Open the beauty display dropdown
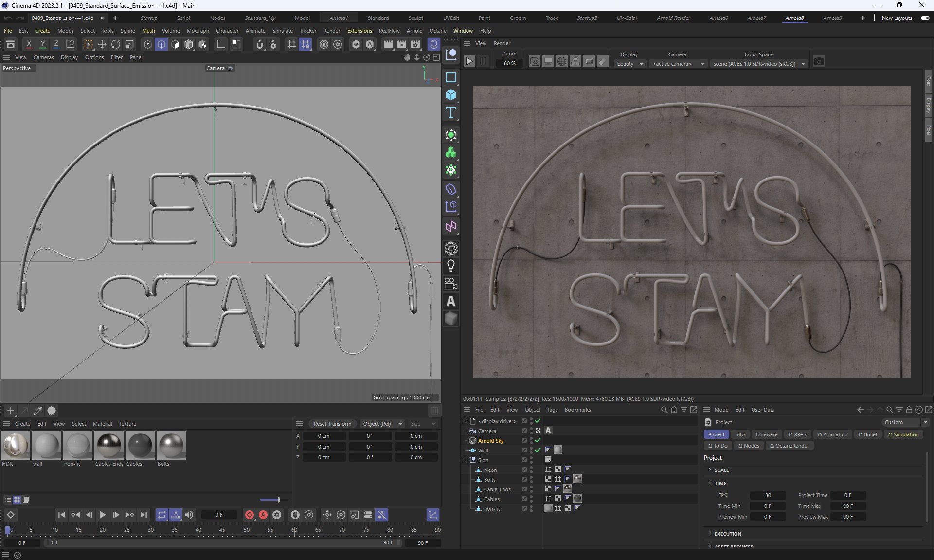 point(630,64)
